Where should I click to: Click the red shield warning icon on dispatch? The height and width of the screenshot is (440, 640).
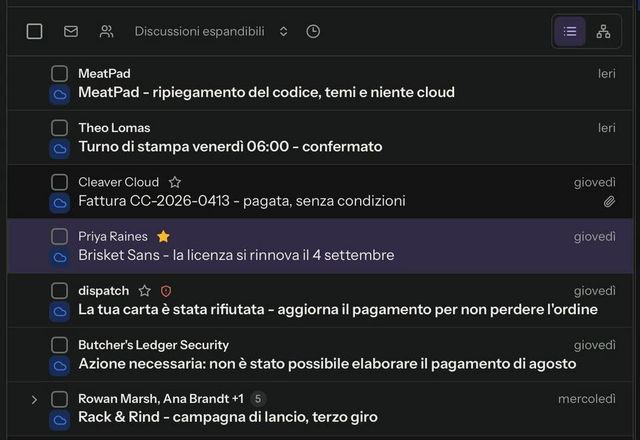coord(166,291)
